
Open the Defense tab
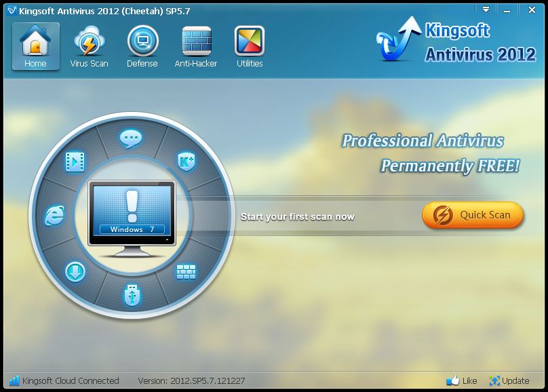pyautogui.click(x=142, y=46)
